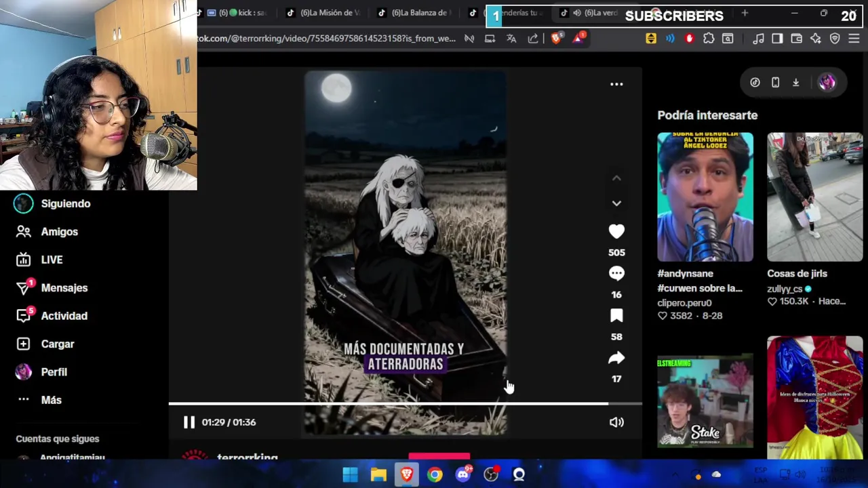Image resolution: width=868 pixels, height=488 pixels.
Task: Click the TikTok coin icon in top pill
Action: click(755, 83)
